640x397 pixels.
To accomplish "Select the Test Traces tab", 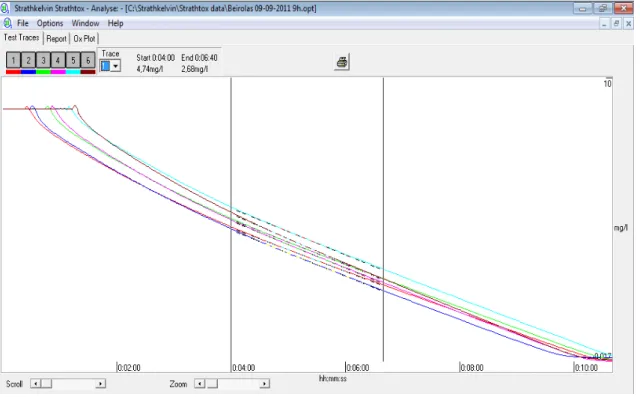I will click(21, 38).
